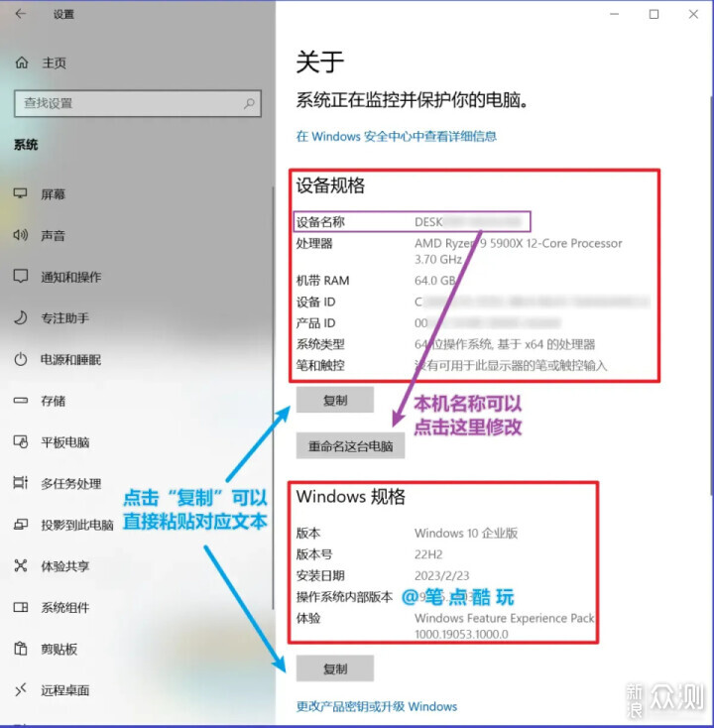Click the 2023/2/23 install date value
This screenshot has height=728, width=714.
coord(441,575)
